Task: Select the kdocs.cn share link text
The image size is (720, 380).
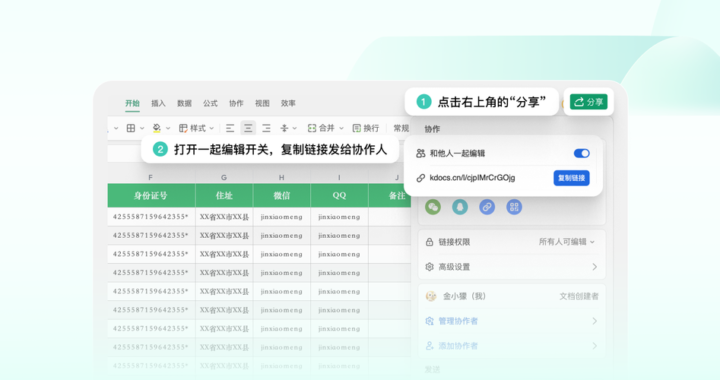Action: [472, 178]
